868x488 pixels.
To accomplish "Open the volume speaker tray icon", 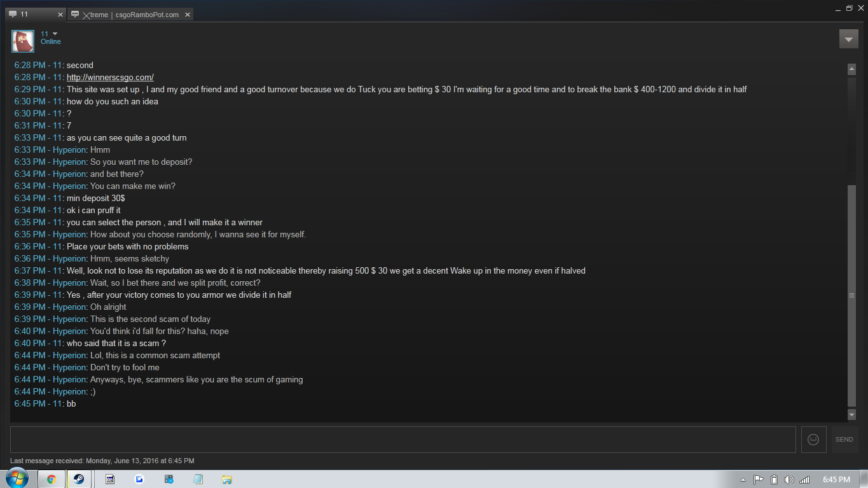I will 789,480.
